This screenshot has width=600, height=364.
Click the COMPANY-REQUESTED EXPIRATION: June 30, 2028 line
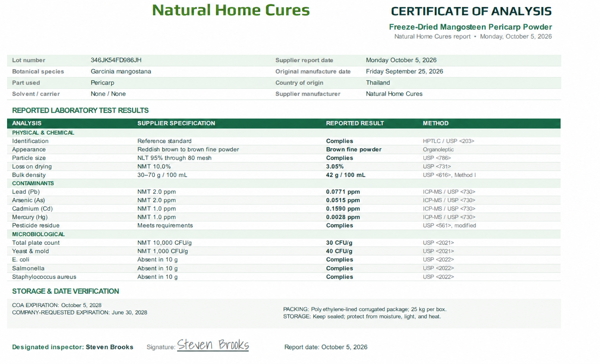[x=79, y=313]
